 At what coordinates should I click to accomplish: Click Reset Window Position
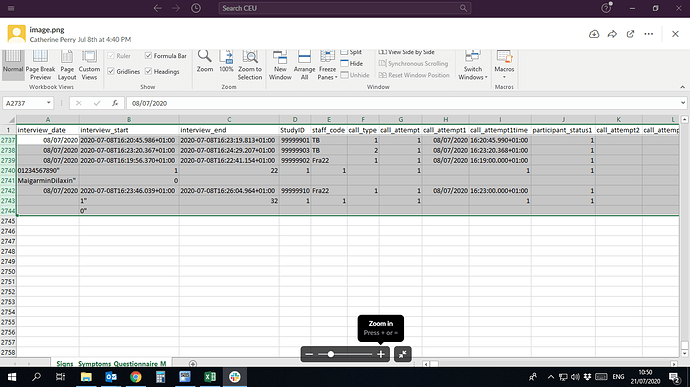[414, 75]
